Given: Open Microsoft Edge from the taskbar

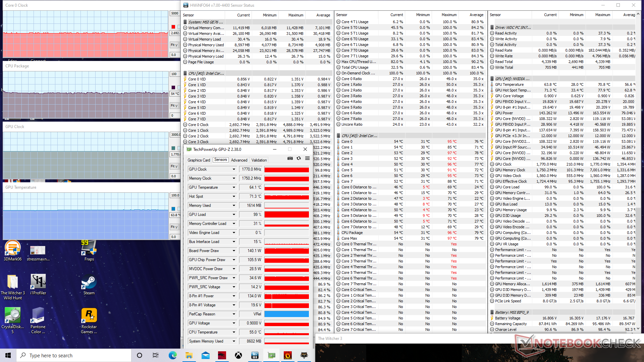Looking at the screenshot, I should pyautogui.click(x=173, y=355).
